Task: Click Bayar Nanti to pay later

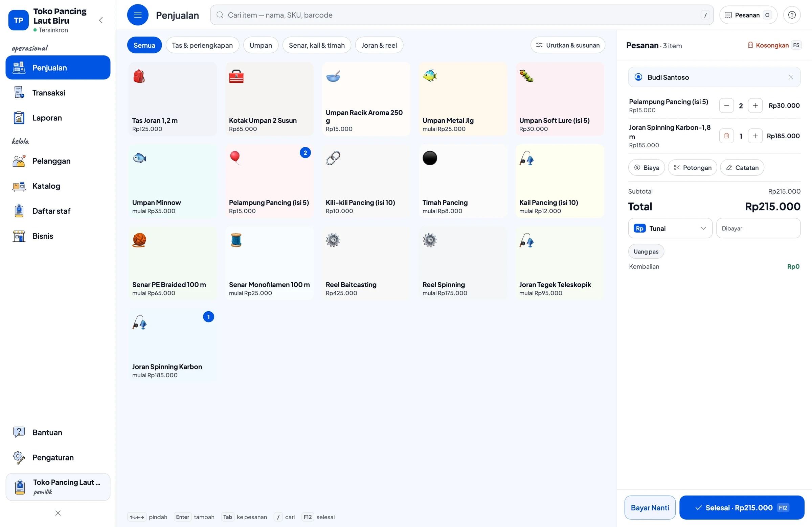Action: (x=650, y=508)
